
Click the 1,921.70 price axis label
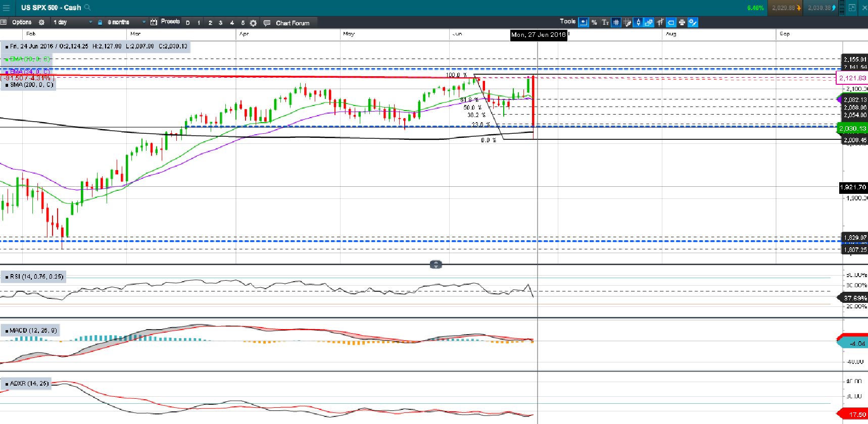coord(853,187)
